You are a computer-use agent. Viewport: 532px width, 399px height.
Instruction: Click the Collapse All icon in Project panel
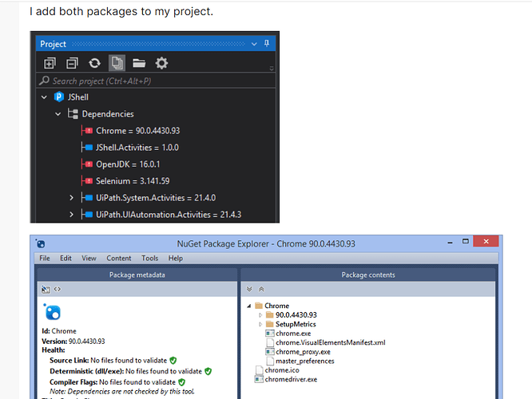pos(72,63)
